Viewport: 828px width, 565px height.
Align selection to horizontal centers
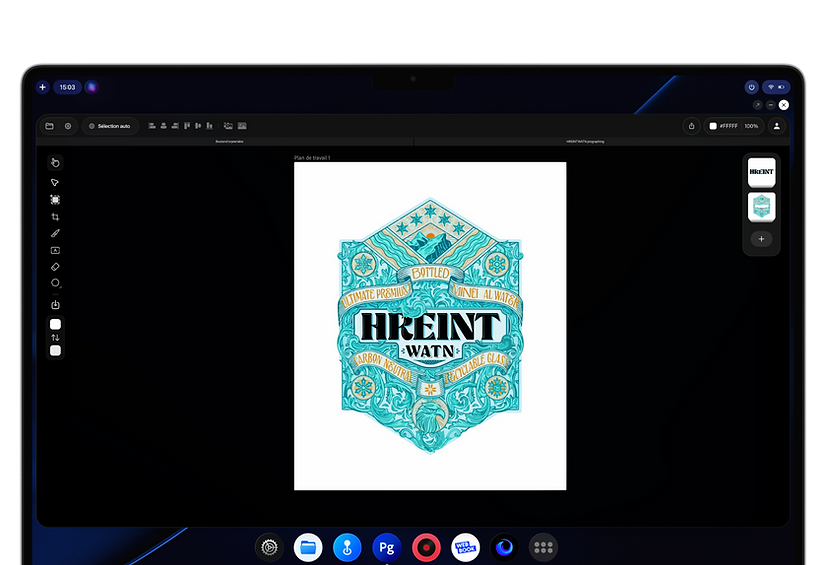(x=164, y=126)
